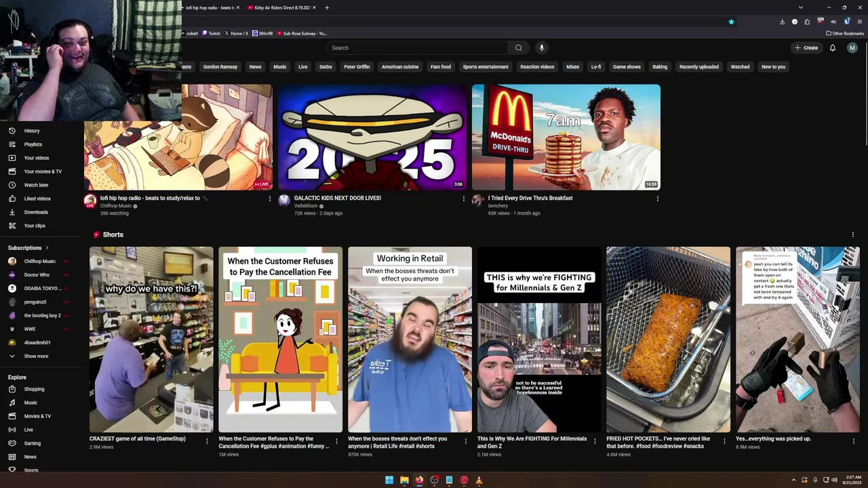Viewport: 868px width, 488px height.
Task: Start voice search with the microphone
Action: click(x=541, y=48)
